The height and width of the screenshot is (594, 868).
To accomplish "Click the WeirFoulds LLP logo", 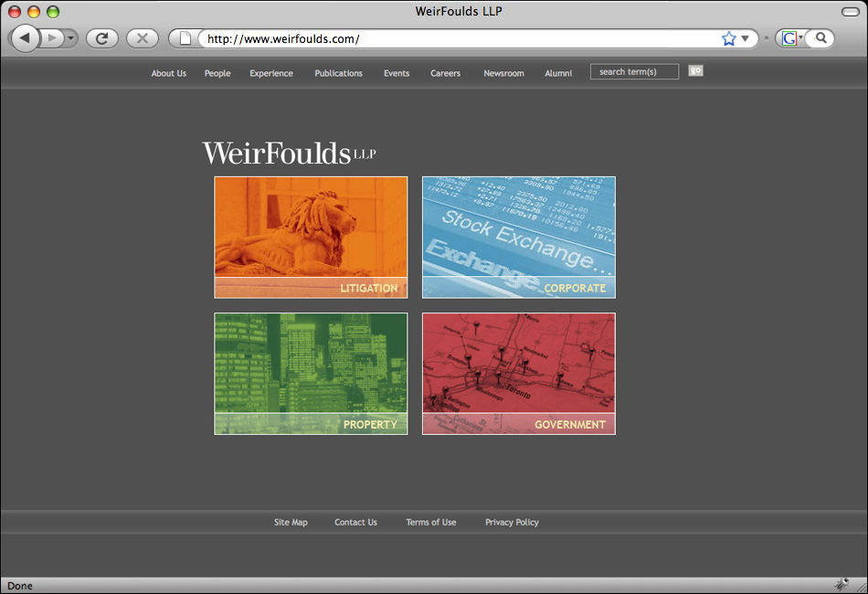I will (289, 153).
